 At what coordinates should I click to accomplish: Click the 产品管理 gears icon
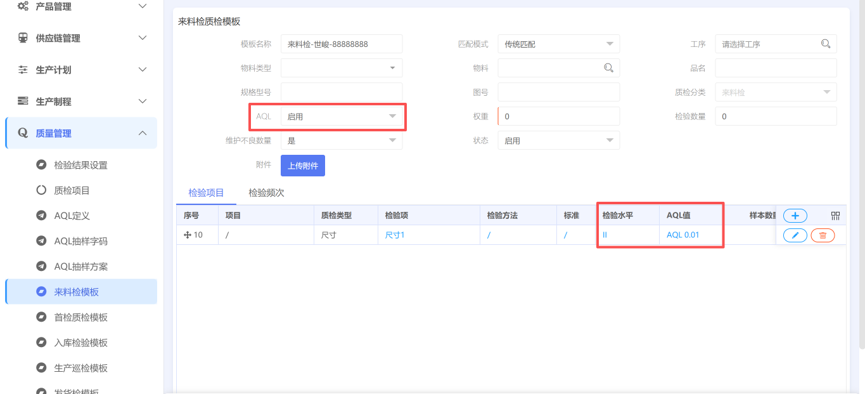(23, 6)
